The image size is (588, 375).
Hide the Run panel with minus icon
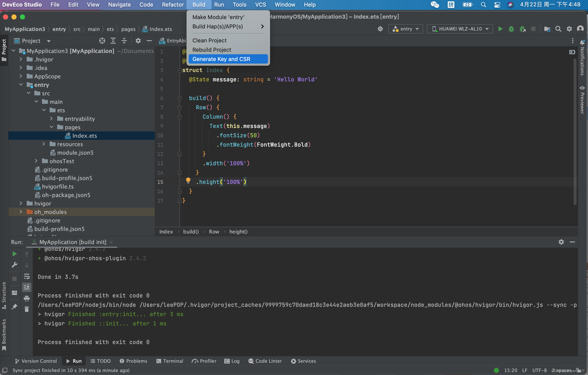(x=572, y=242)
